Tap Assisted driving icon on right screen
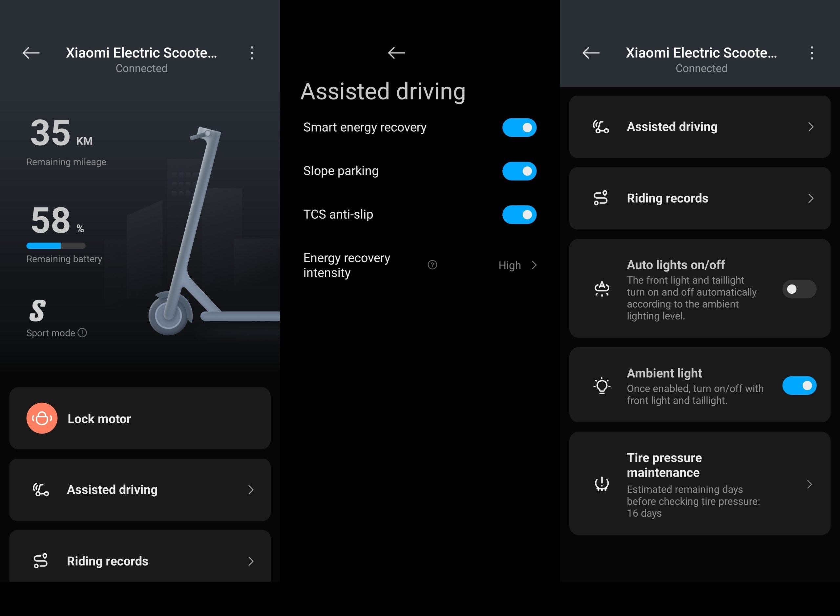The image size is (840, 616). tap(601, 127)
